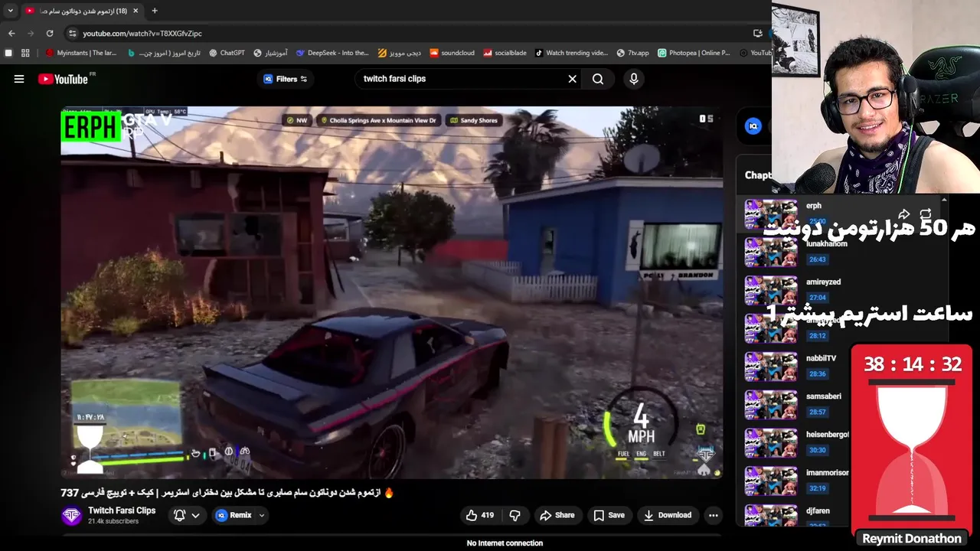Viewport: 980px width, 551px height.
Task: Click the 27:04 chapter timestamp
Action: 817,298
